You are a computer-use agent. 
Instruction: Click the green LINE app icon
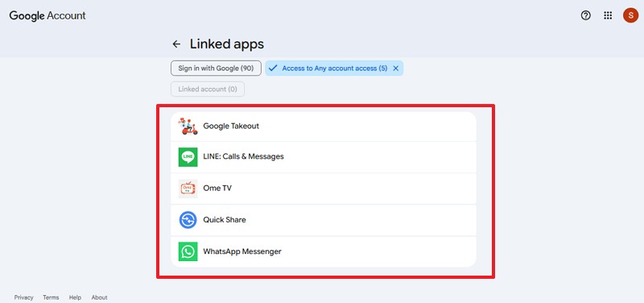pyautogui.click(x=188, y=157)
